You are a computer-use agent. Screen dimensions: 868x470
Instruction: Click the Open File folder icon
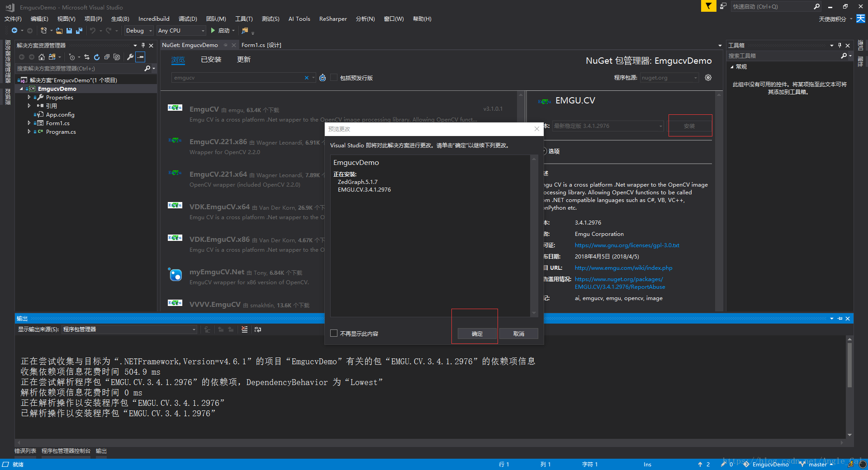(59, 30)
